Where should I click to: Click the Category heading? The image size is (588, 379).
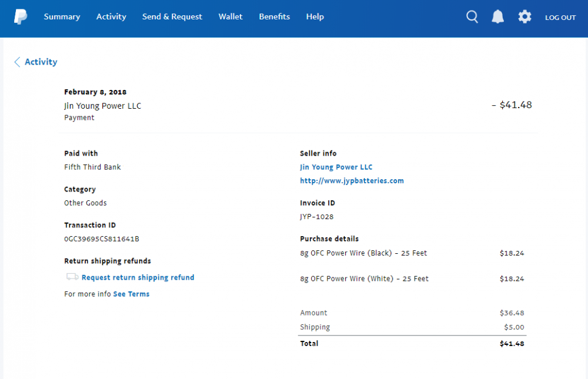tap(80, 189)
